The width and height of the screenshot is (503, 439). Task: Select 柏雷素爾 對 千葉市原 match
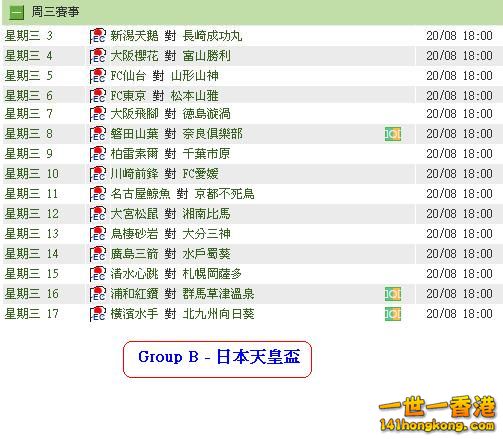click(170, 154)
